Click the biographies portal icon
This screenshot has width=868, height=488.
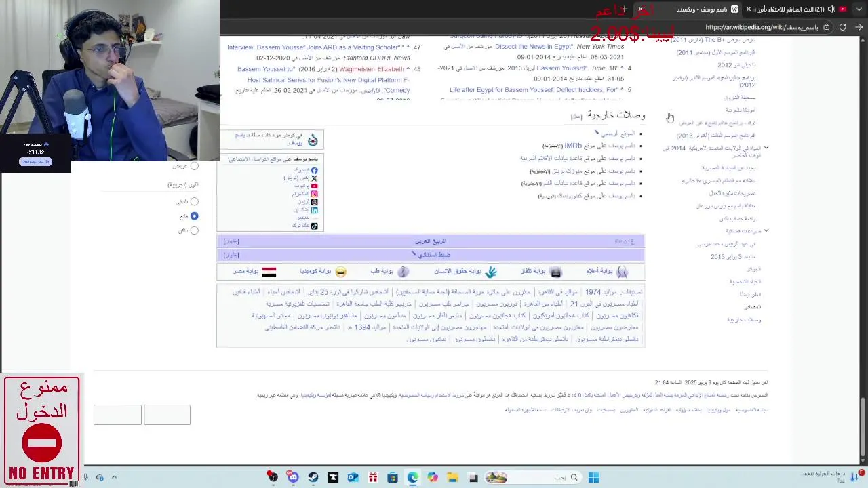pyautogui.click(x=622, y=272)
